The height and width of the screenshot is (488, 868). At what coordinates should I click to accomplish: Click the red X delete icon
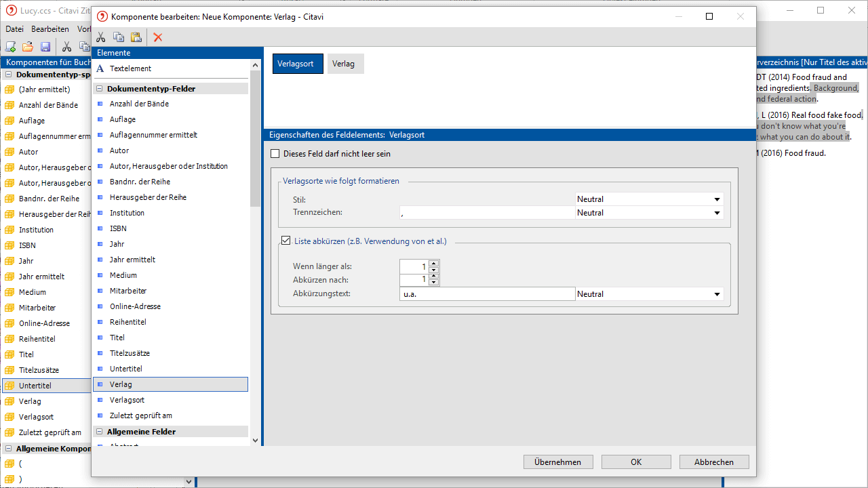pos(158,37)
